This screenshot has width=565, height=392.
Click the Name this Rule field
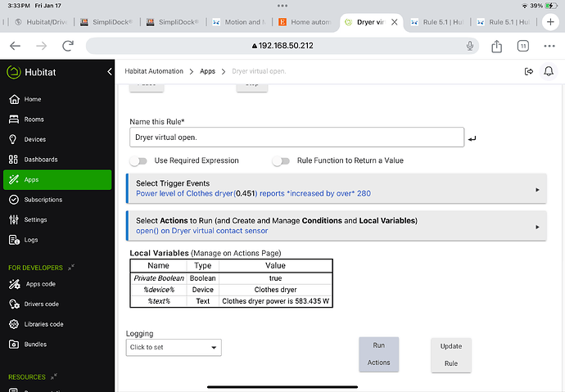(x=296, y=137)
